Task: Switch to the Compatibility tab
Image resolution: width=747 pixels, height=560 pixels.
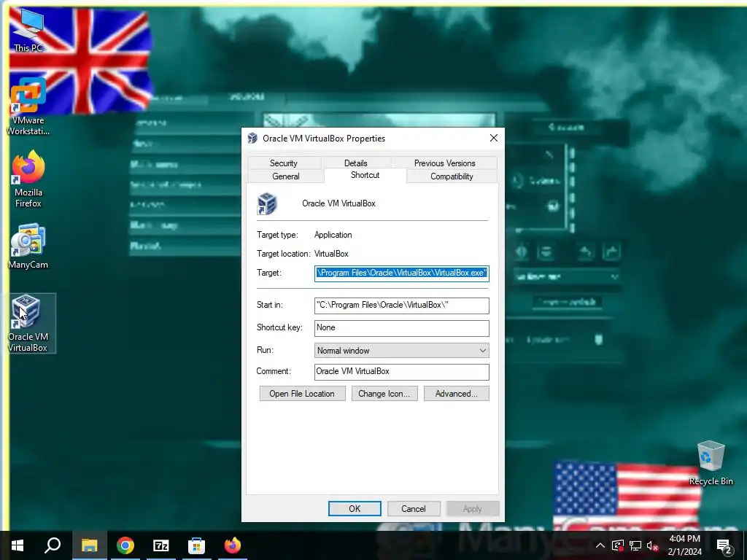Action: point(452,176)
